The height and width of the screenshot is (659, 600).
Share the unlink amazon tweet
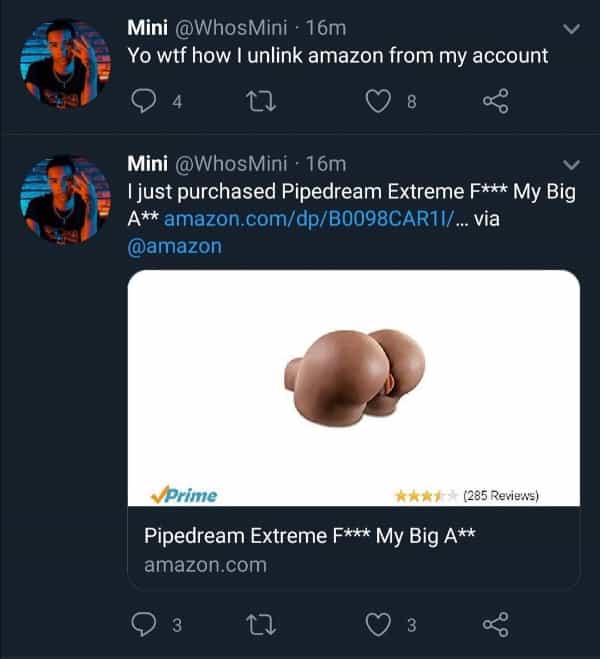[x=495, y=99]
